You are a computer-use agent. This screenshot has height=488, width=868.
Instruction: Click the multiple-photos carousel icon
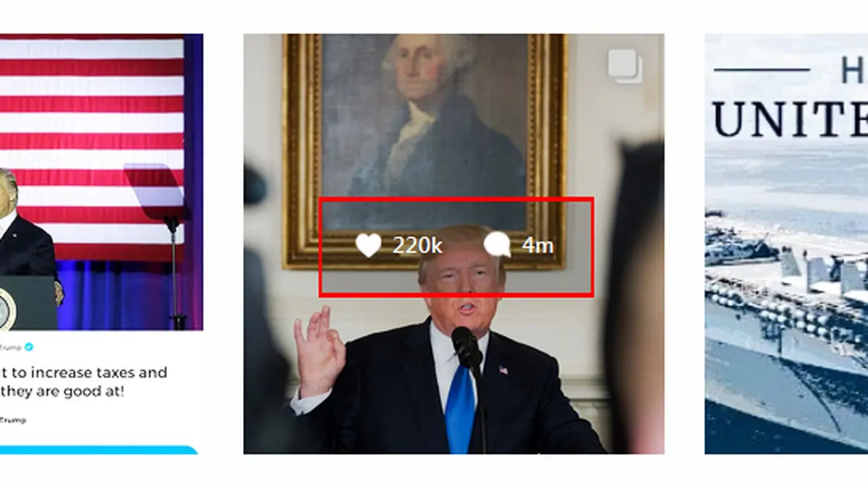(x=625, y=66)
